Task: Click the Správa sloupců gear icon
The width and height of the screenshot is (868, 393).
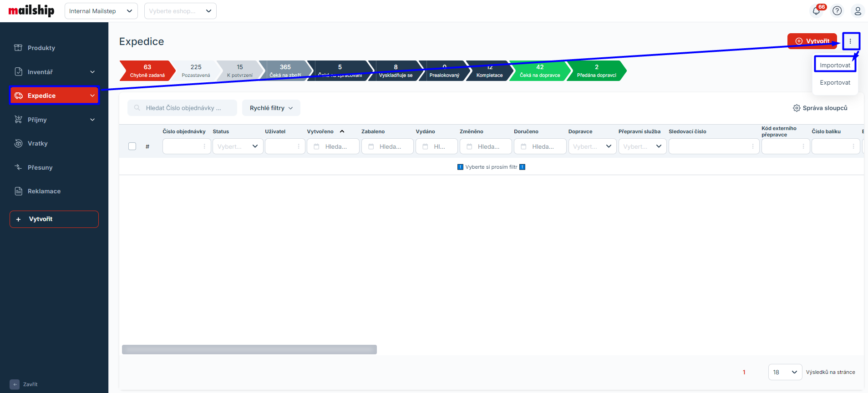Action: coord(797,108)
